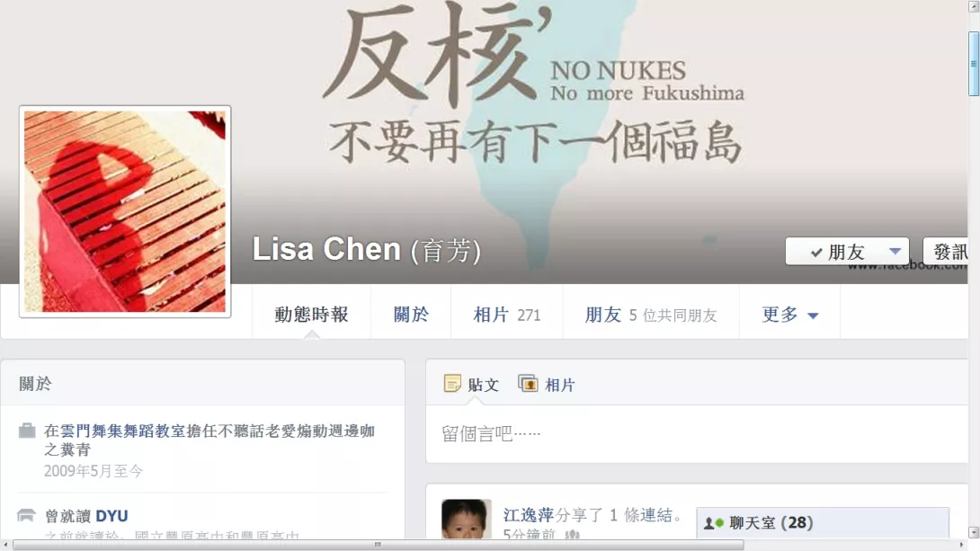Click the 相片 photo icon in composer
The width and height of the screenshot is (980, 551).
click(x=528, y=384)
